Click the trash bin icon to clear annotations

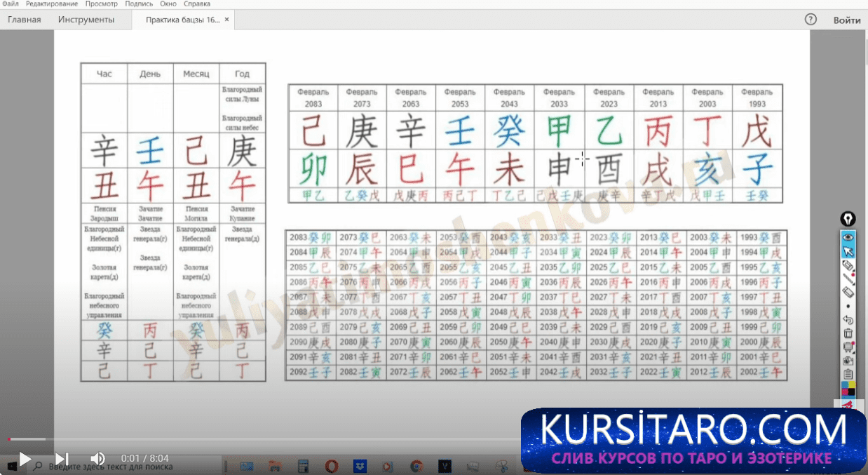(x=848, y=333)
